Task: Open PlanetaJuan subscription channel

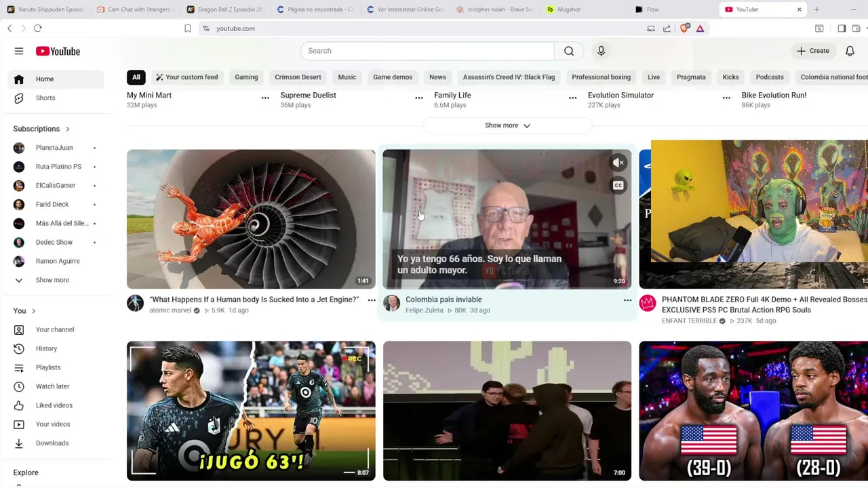Action: point(57,148)
